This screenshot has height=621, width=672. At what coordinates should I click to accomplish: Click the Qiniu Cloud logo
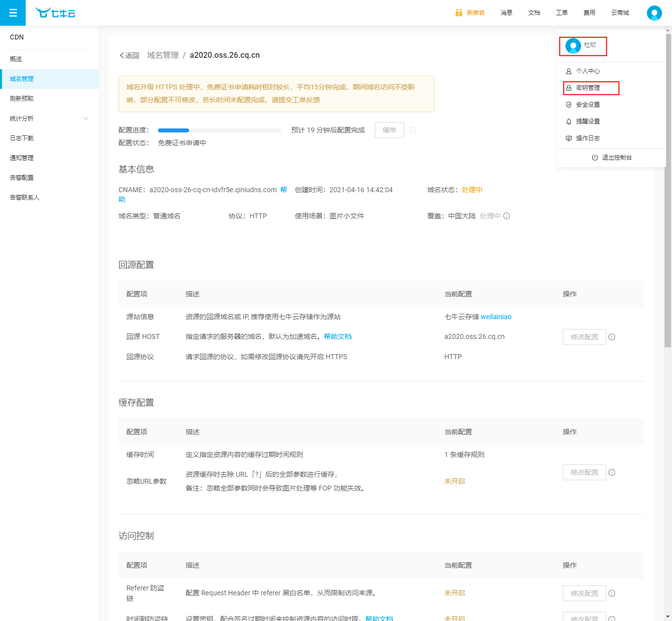point(55,13)
